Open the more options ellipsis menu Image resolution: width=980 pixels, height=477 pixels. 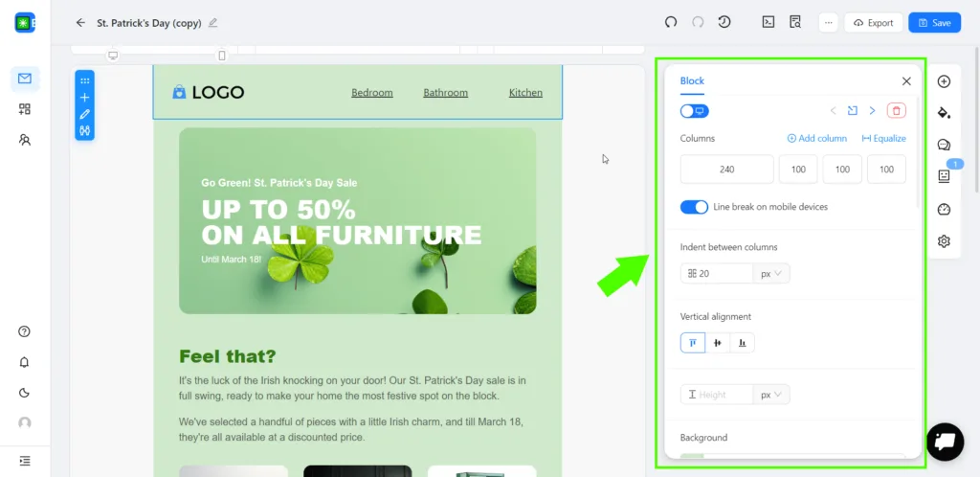[x=828, y=22]
